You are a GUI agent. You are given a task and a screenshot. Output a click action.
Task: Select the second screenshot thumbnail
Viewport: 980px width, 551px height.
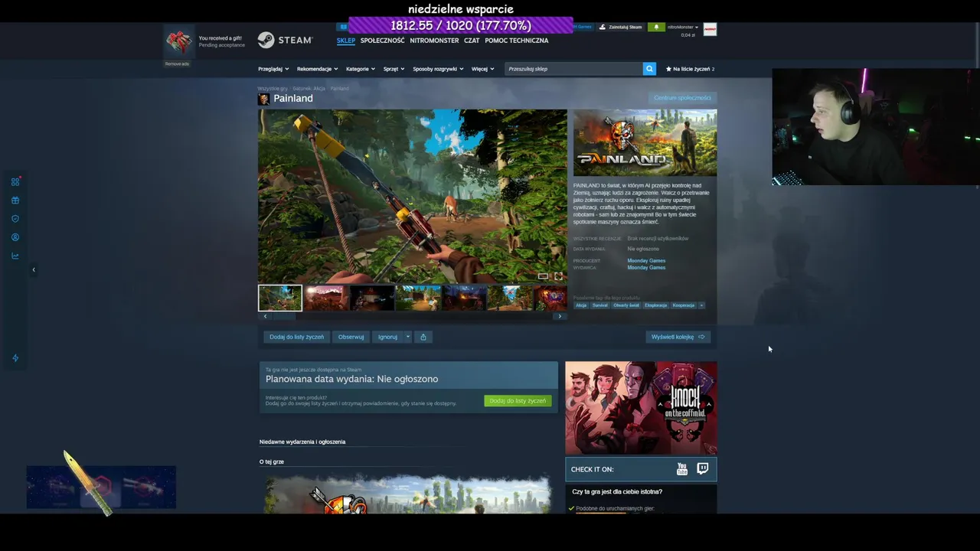(x=326, y=298)
